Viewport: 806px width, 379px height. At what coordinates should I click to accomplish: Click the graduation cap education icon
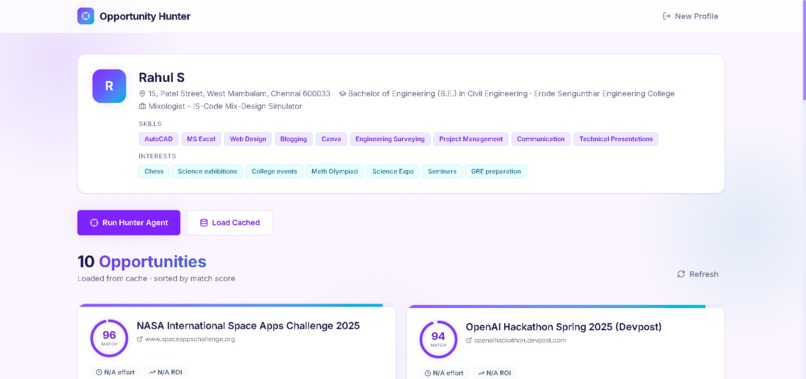click(342, 94)
